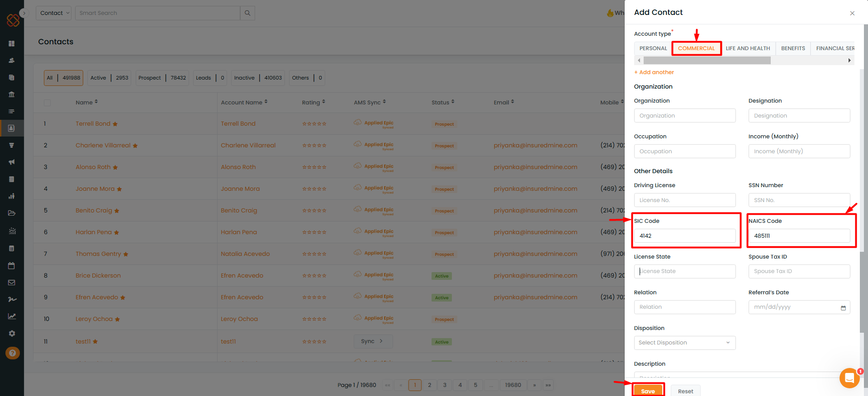The image size is (868, 396).
Task: Tick the select-all checkbox in table header
Action: (x=47, y=103)
